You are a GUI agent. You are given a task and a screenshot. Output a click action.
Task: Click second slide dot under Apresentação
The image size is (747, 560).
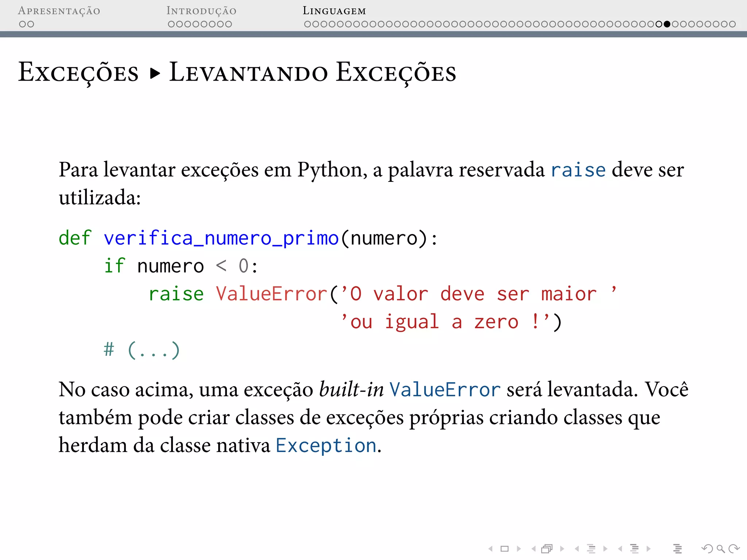click(x=31, y=24)
